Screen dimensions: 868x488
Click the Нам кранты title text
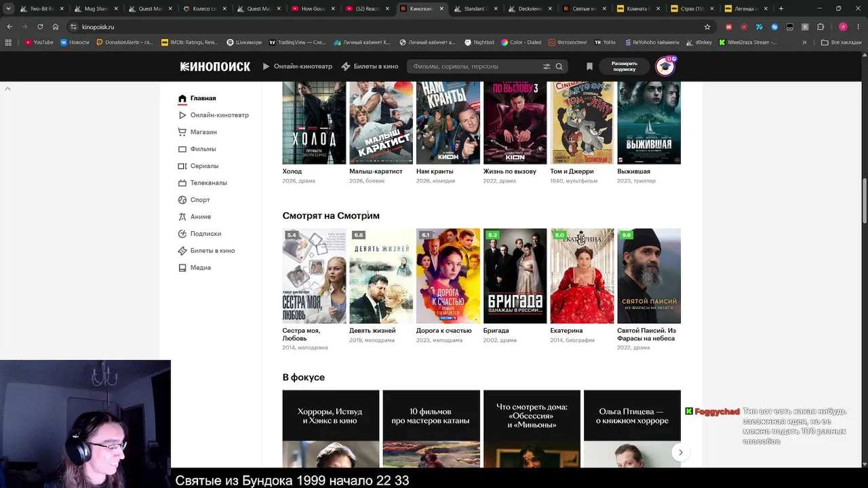435,171
